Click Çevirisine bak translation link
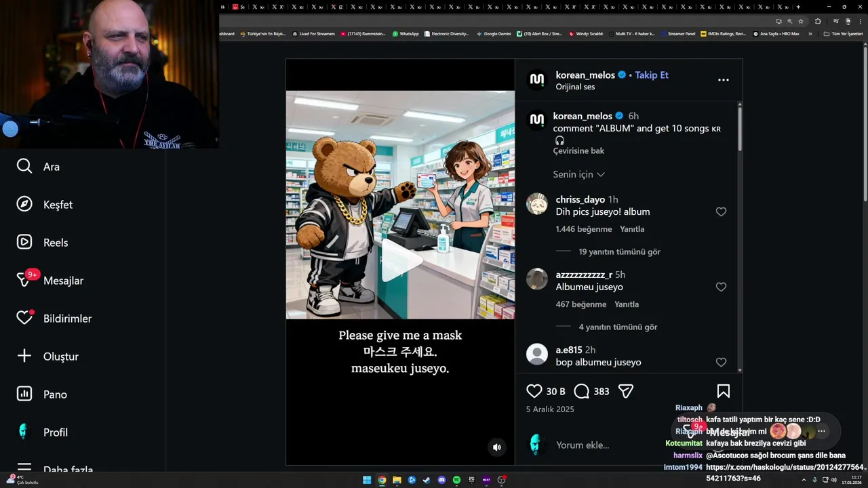The height and width of the screenshot is (488, 868). coord(578,150)
